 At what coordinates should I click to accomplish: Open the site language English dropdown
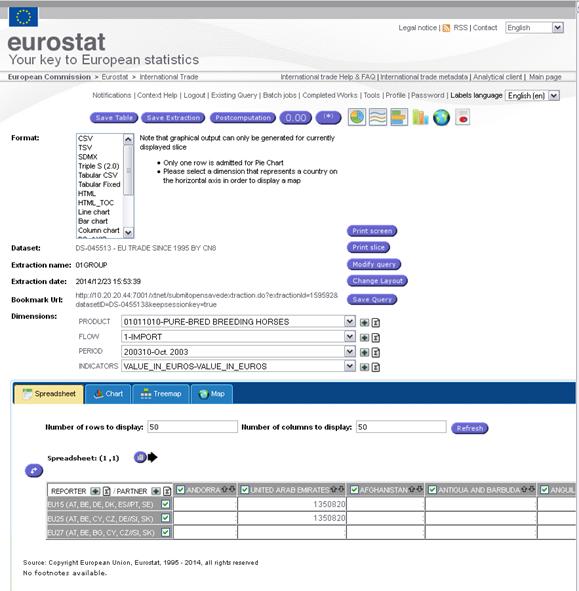coord(535,28)
